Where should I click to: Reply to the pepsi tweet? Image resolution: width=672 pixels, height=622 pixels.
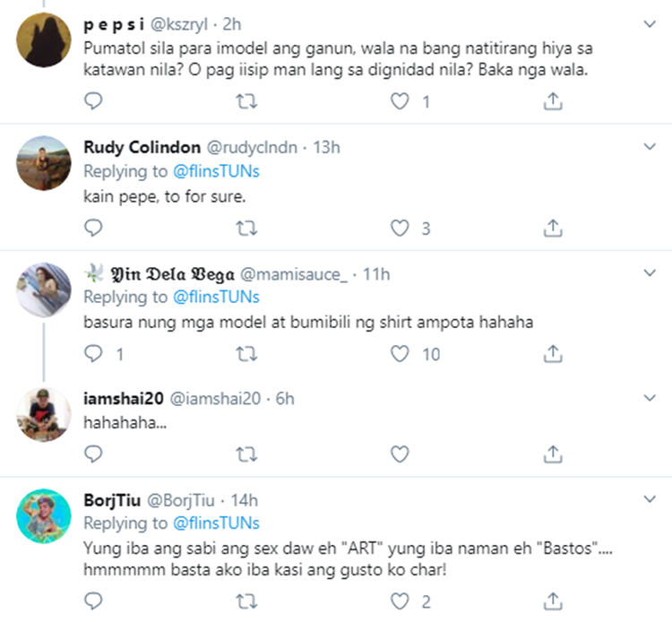pyautogui.click(x=93, y=102)
